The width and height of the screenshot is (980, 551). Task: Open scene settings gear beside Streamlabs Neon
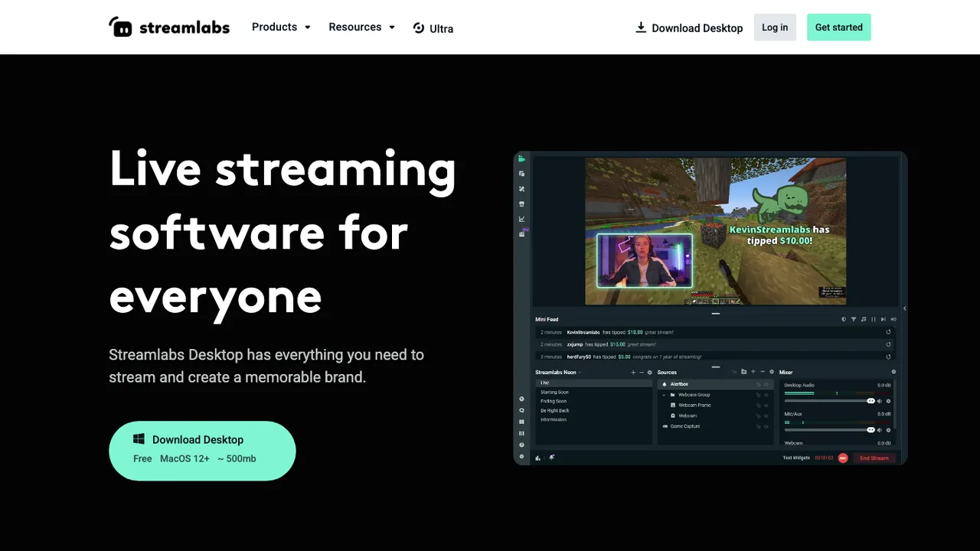pyautogui.click(x=649, y=373)
